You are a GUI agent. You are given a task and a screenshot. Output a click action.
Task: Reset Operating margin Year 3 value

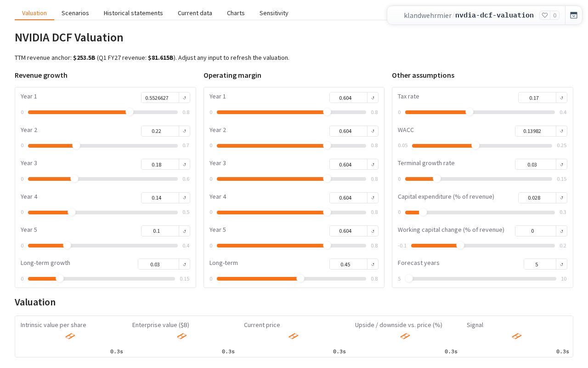(373, 164)
